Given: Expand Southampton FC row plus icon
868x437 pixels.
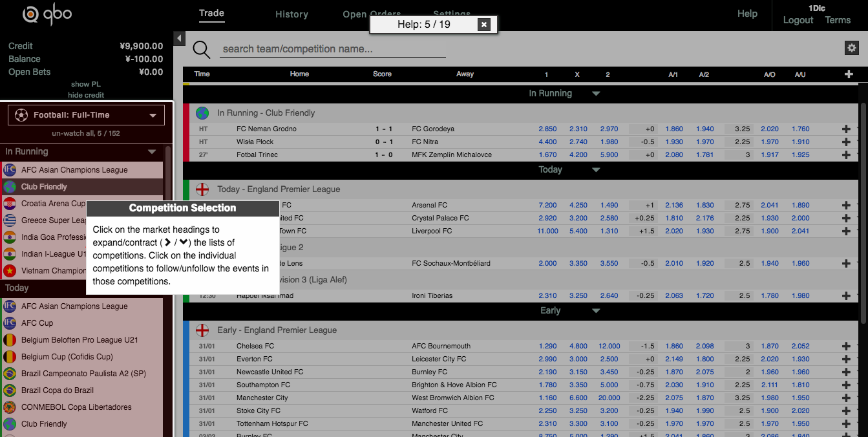Looking at the screenshot, I should (x=847, y=385).
